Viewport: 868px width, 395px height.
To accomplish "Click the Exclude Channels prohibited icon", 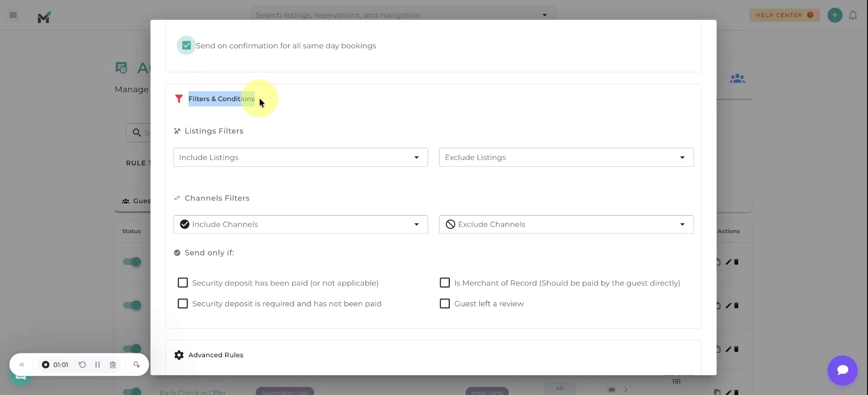I will [450, 224].
